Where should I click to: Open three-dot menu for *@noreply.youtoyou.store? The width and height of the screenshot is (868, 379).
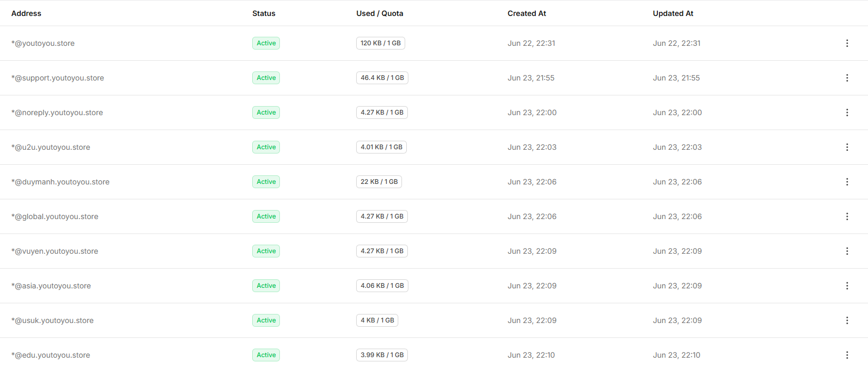847,112
